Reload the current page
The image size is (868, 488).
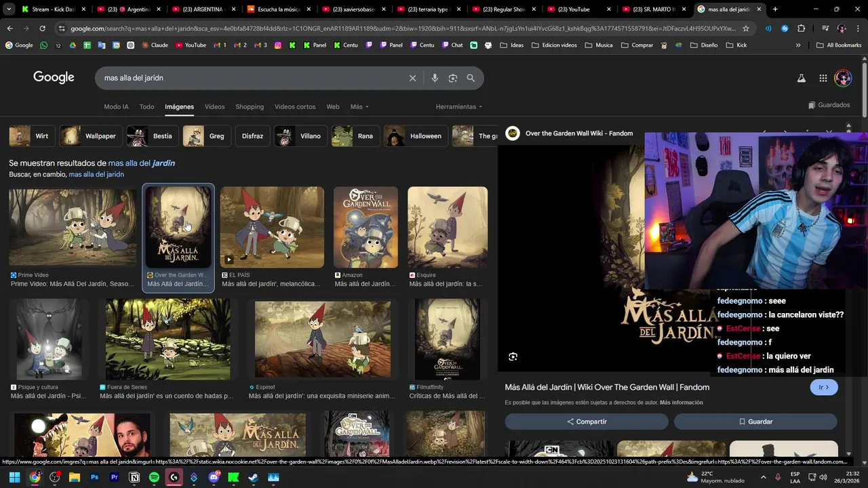(42, 28)
